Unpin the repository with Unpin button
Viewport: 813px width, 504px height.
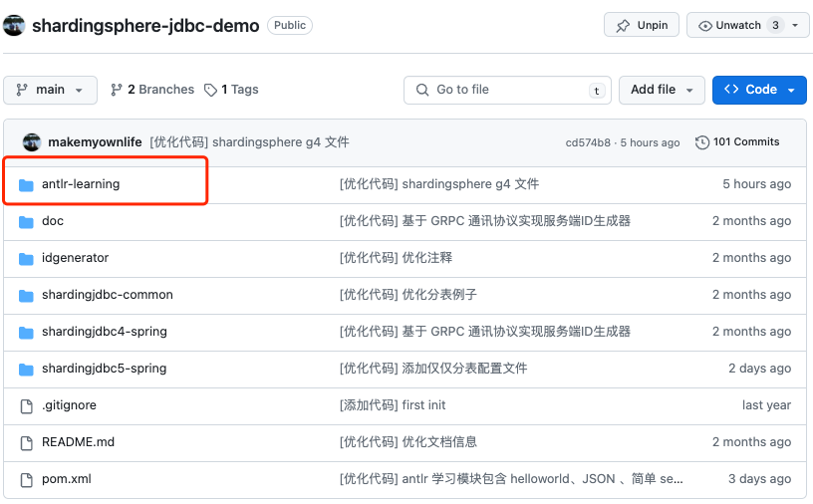click(642, 25)
